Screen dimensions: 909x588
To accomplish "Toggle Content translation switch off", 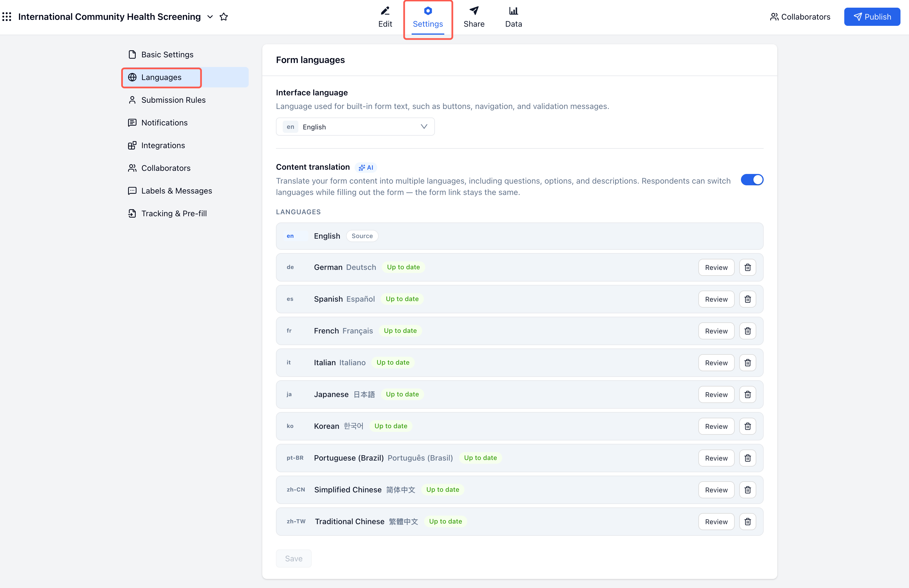I will [752, 180].
